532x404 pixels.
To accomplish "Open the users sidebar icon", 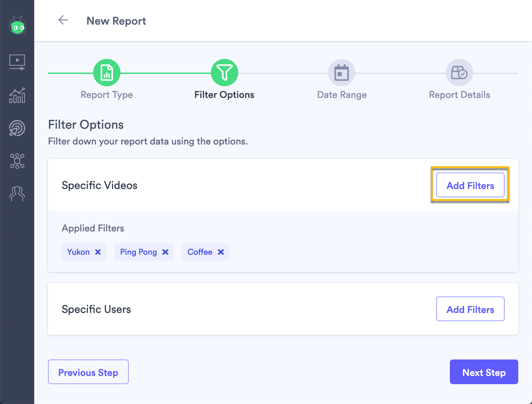I will click(x=17, y=194).
